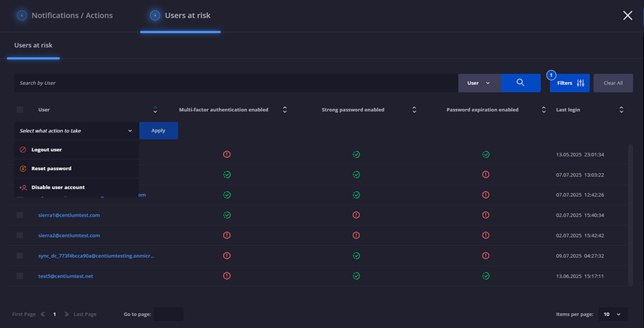The width and height of the screenshot is (644, 328).
Task: Click test5 password expiration check icon
Action: (486, 276)
